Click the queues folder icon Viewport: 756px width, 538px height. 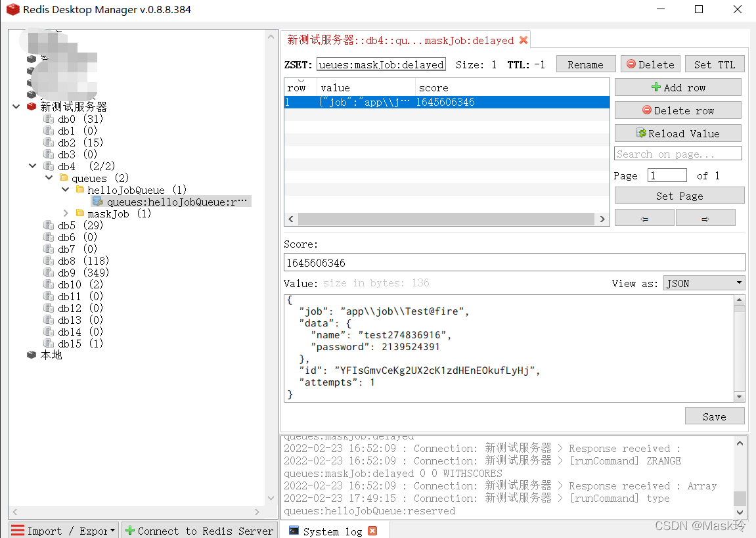click(64, 178)
